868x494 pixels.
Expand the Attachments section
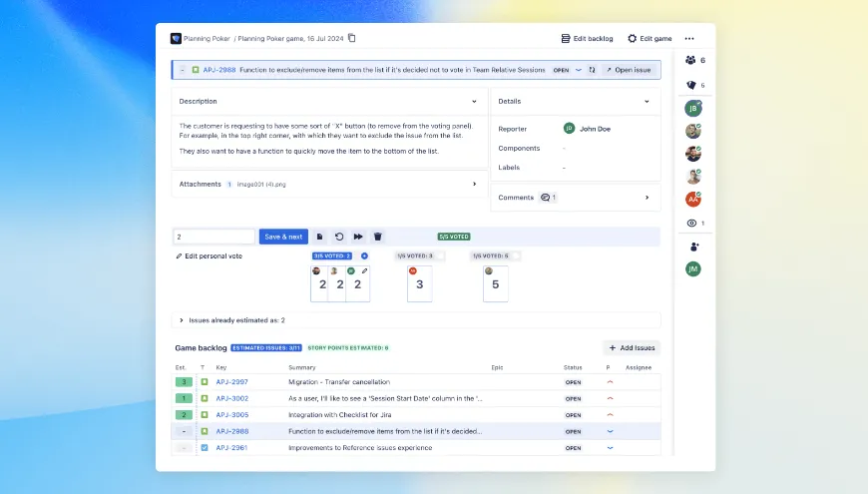coord(474,184)
